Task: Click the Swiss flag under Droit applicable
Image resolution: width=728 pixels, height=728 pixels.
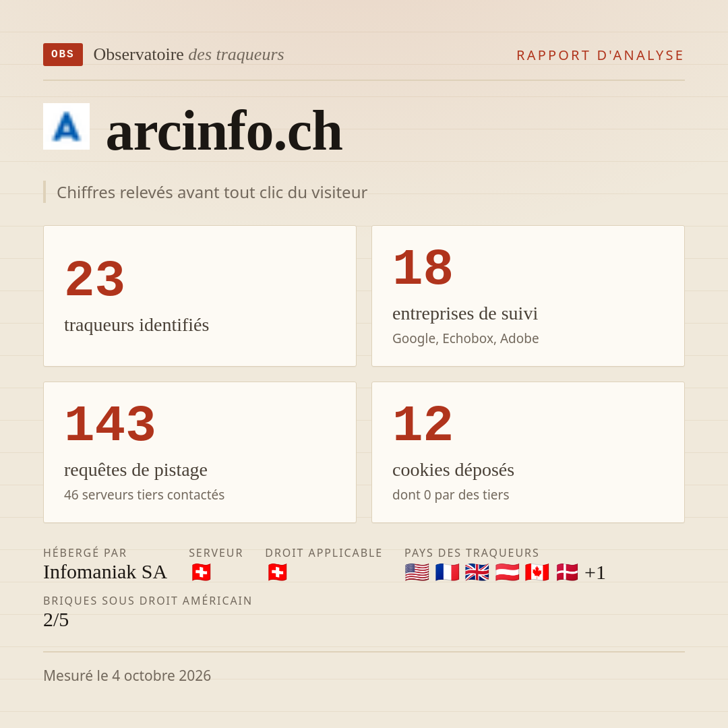Action: [277, 572]
